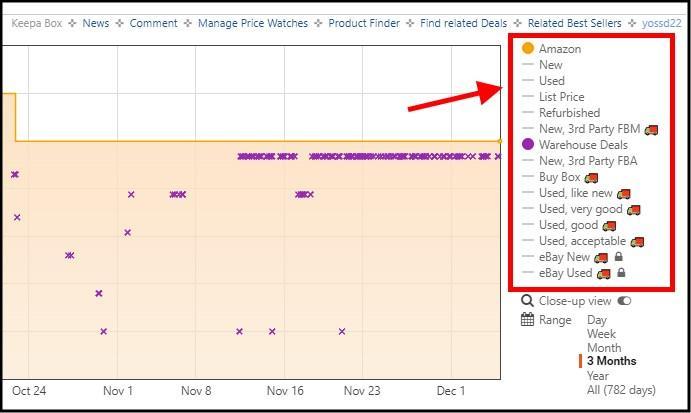This screenshot has height=413, width=691.
Task: Click truck icon beside Used, acceptable
Action: pos(637,242)
